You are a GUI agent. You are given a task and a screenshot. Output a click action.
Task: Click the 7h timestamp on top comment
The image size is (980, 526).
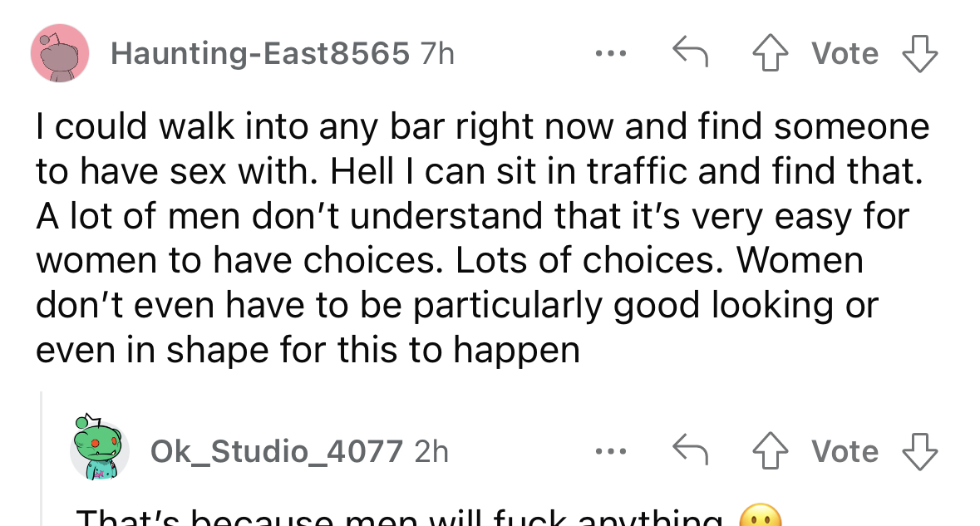tap(437, 53)
